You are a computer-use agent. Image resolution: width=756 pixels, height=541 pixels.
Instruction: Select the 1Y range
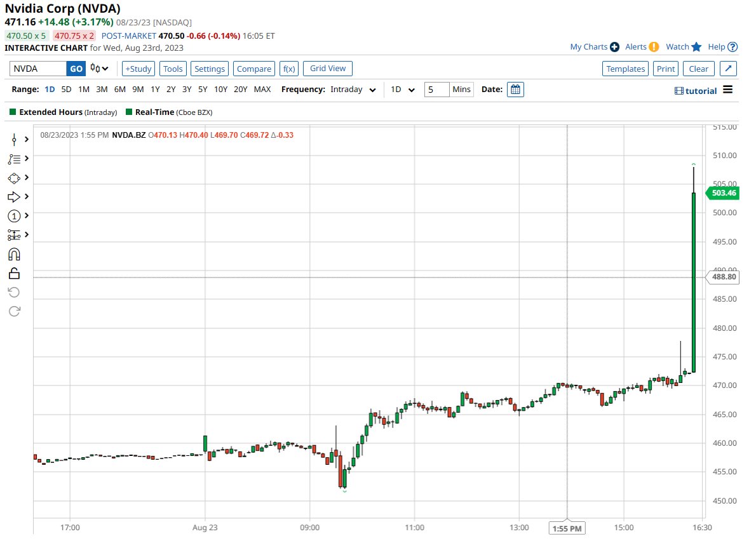(155, 90)
